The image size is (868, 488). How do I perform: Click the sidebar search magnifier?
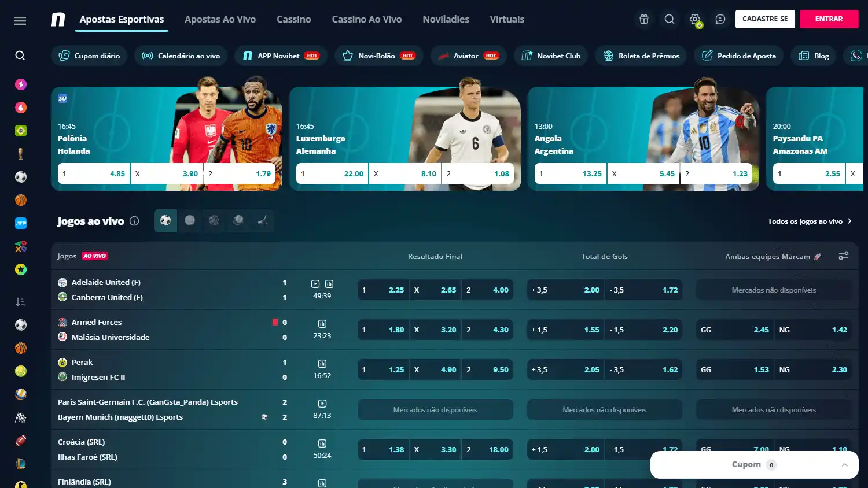20,56
